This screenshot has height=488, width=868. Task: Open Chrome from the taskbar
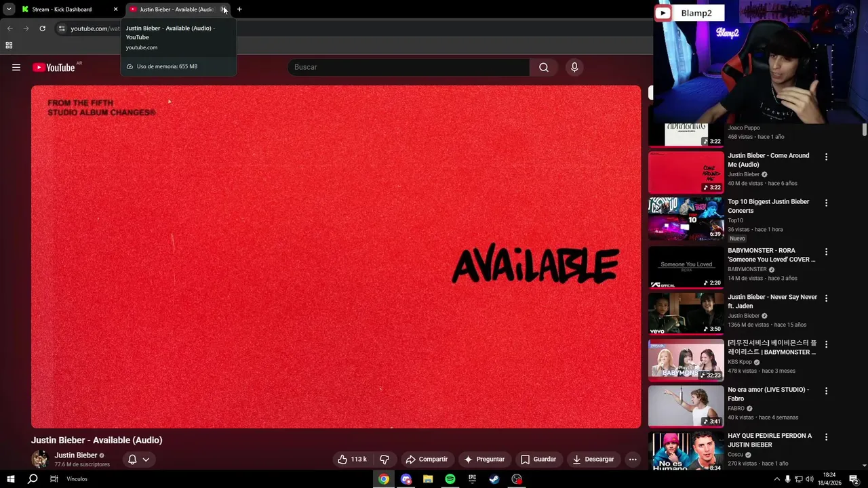coord(384,479)
